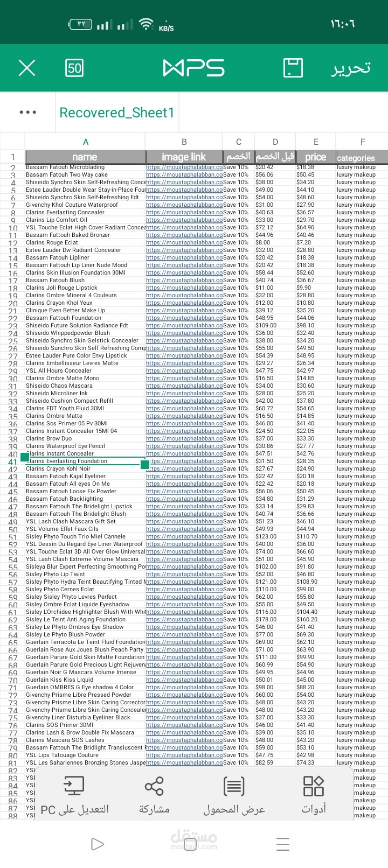Select cell Sisley Phyto Lip Twist
The height and width of the screenshot is (868, 388).
coord(85,574)
